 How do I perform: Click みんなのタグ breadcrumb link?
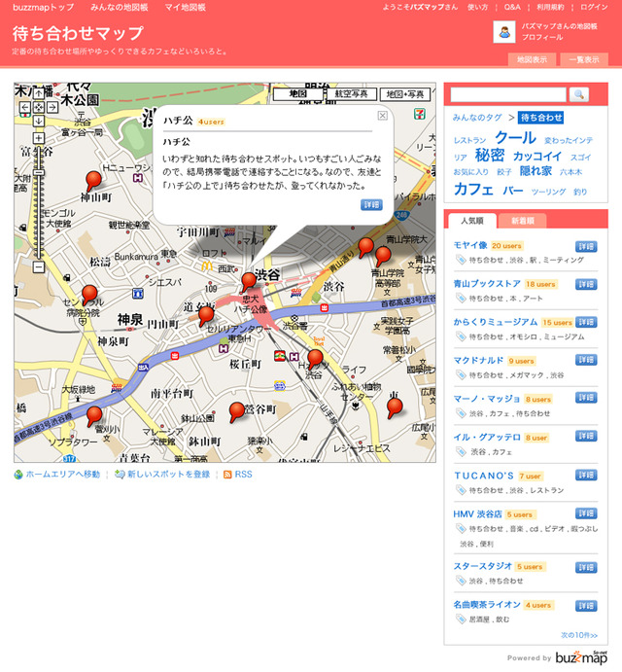coord(477,118)
